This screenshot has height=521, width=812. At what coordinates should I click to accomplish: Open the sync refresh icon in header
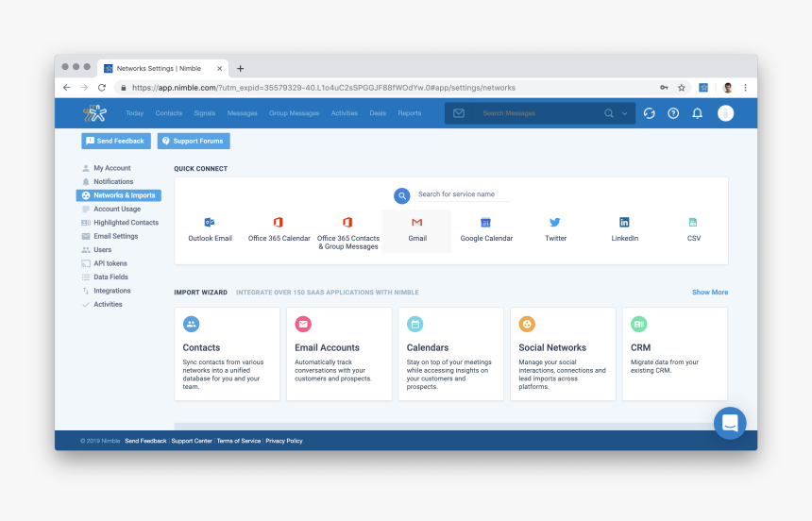649,113
